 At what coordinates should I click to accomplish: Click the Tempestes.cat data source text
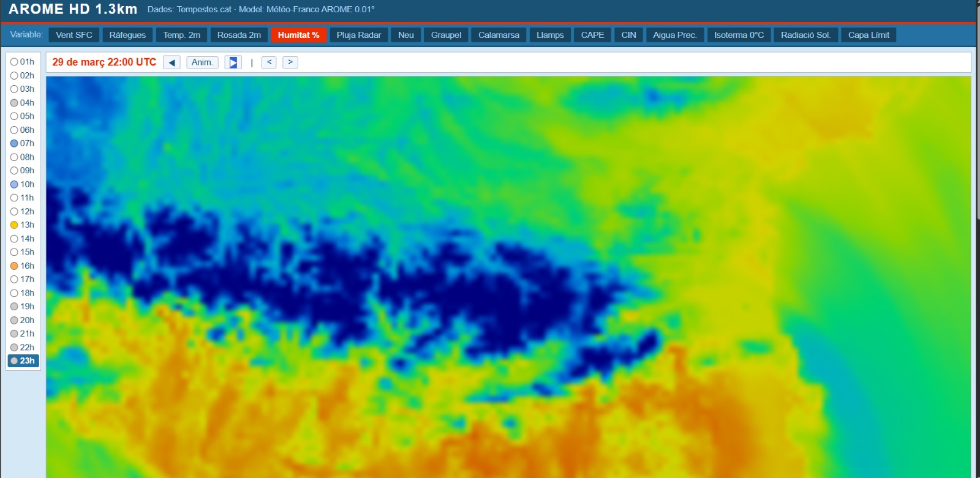pyautogui.click(x=204, y=9)
